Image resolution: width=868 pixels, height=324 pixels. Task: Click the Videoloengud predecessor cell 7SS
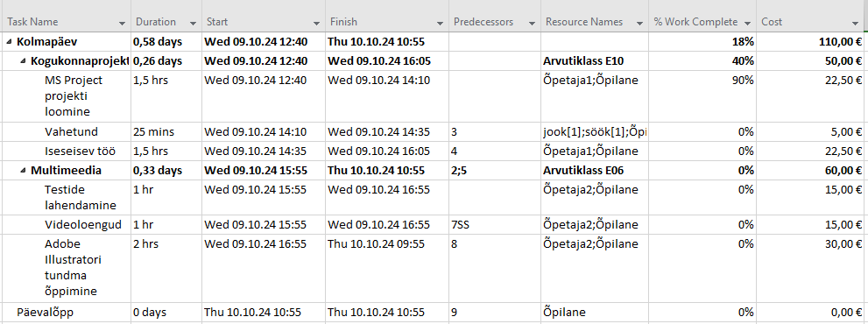(x=495, y=225)
